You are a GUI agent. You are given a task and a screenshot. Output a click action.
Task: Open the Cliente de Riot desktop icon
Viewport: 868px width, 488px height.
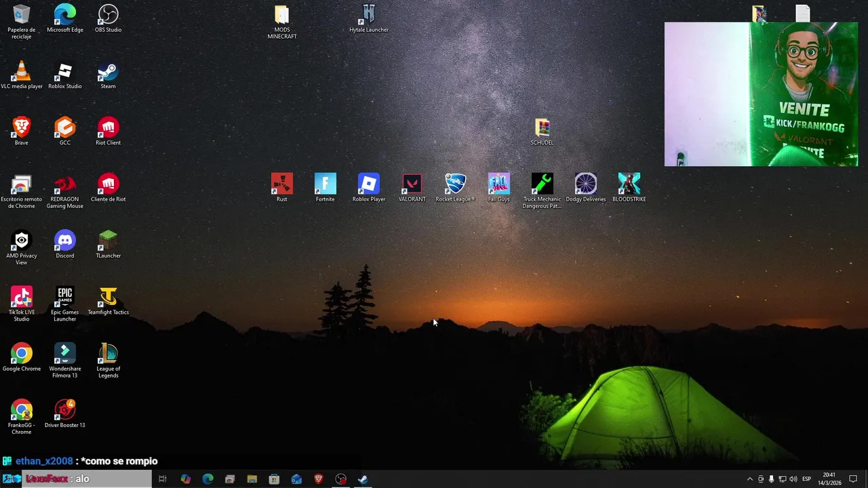[x=108, y=188]
